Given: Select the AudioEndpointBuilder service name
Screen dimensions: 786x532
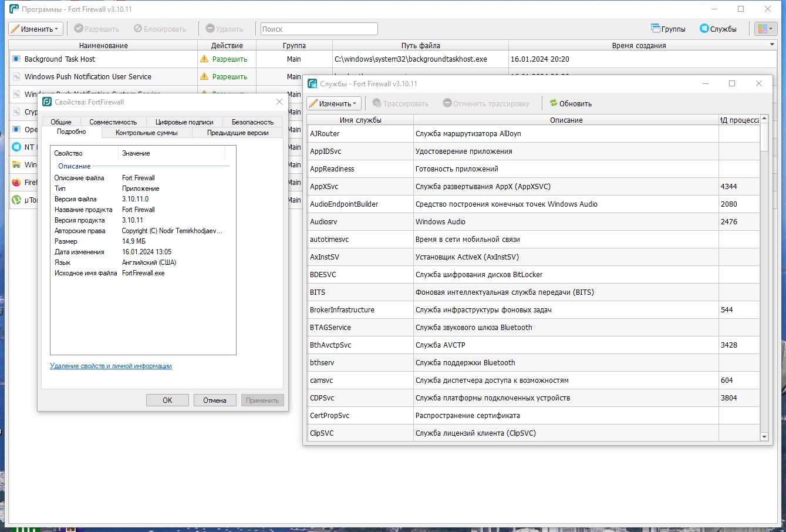Looking at the screenshot, I should (x=344, y=204).
